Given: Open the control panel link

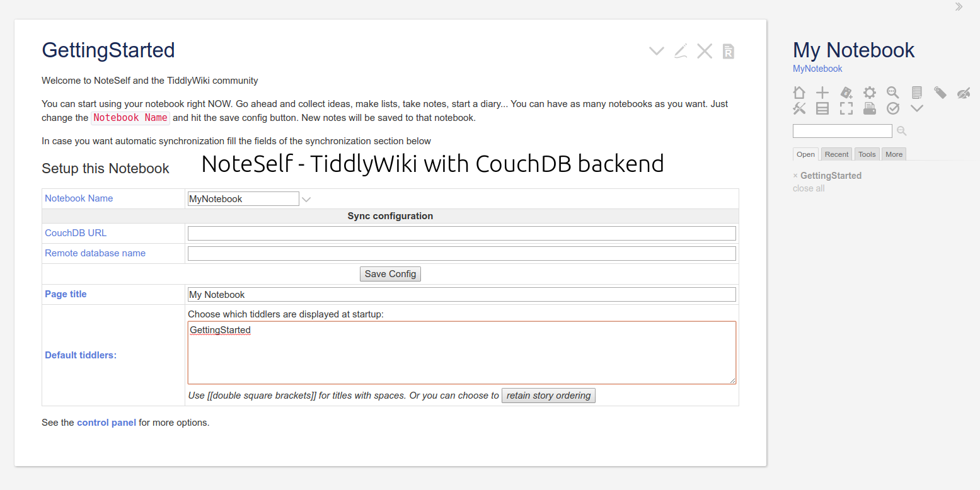Looking at the screenshot, I should point(106,422).
